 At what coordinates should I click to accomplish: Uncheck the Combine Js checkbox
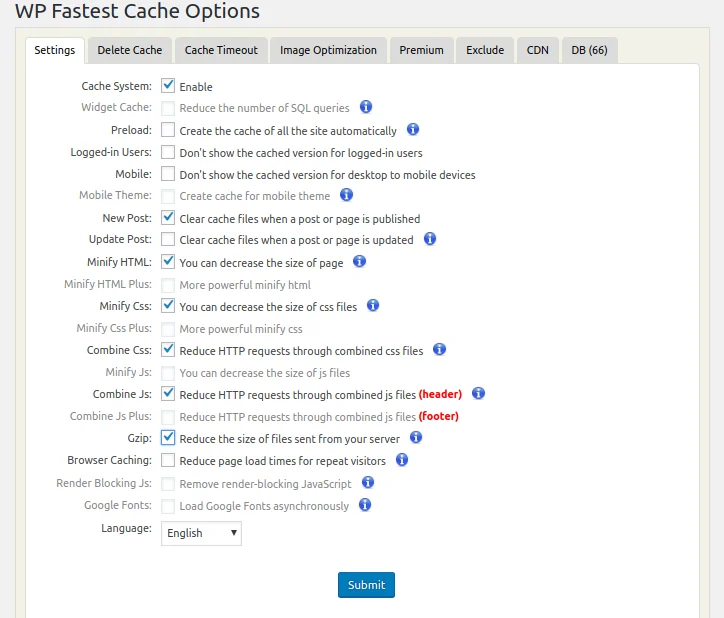[x=168, y=394]
